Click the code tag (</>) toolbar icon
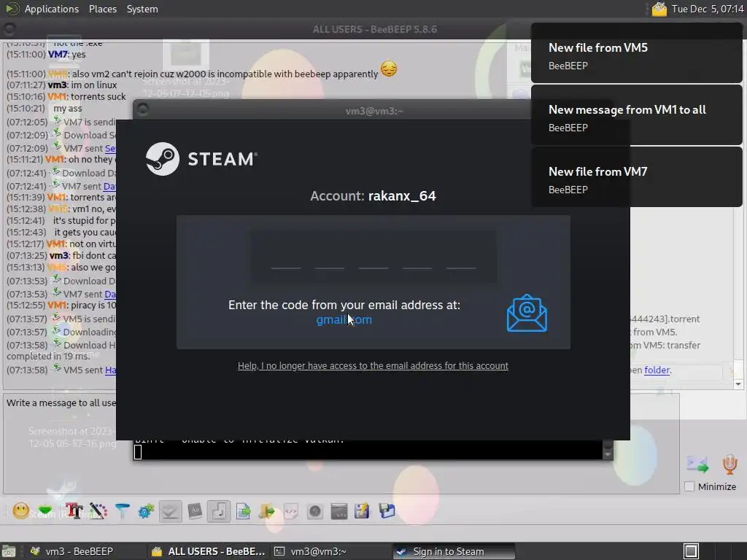The width and height of the screenshot is (747, 560). pos(290,511)
